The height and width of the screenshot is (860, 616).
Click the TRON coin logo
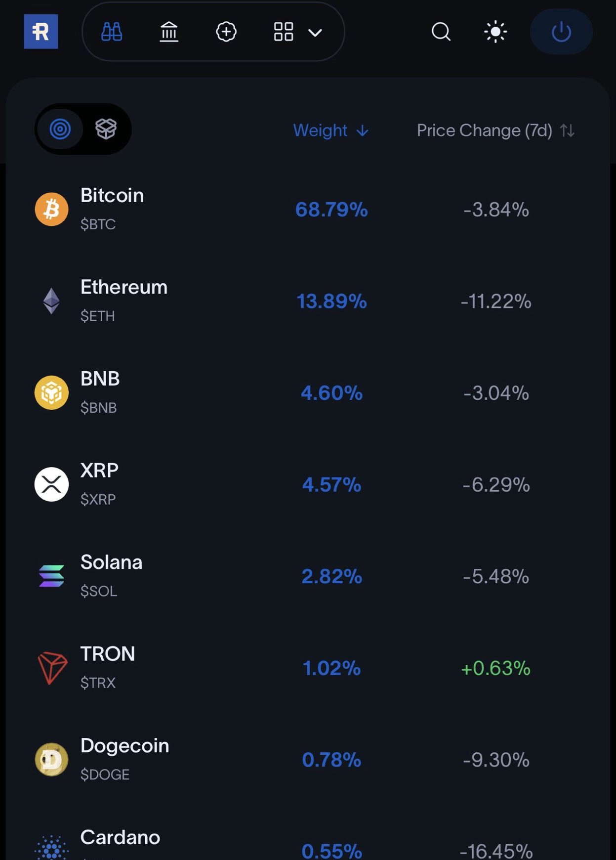tap(52, 668)
